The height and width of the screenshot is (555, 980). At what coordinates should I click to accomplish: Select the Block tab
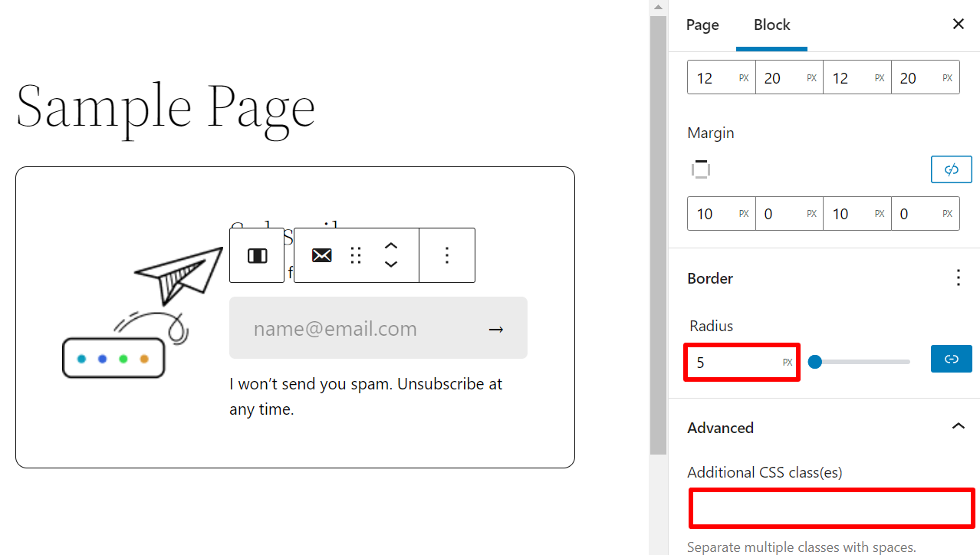point(771,25)
